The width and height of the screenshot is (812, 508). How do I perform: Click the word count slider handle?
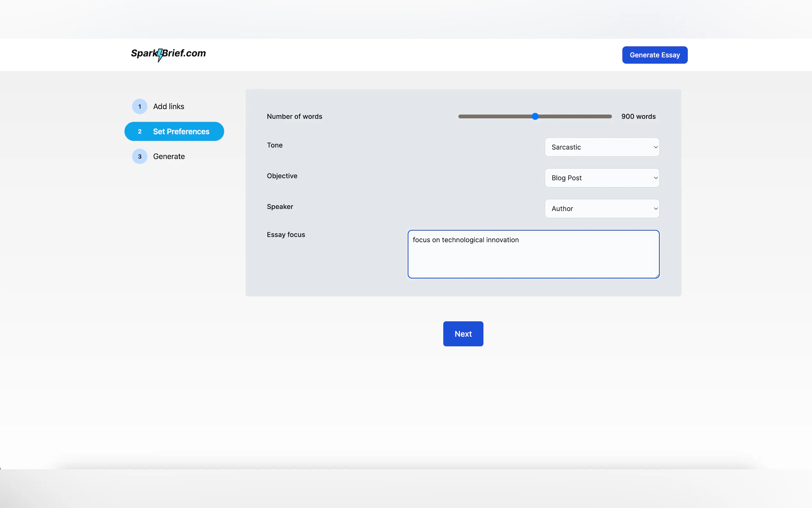coord(535,116)
